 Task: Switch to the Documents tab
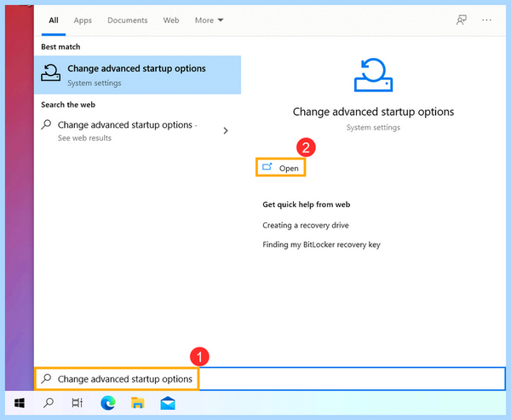click(x=128, y=20)
